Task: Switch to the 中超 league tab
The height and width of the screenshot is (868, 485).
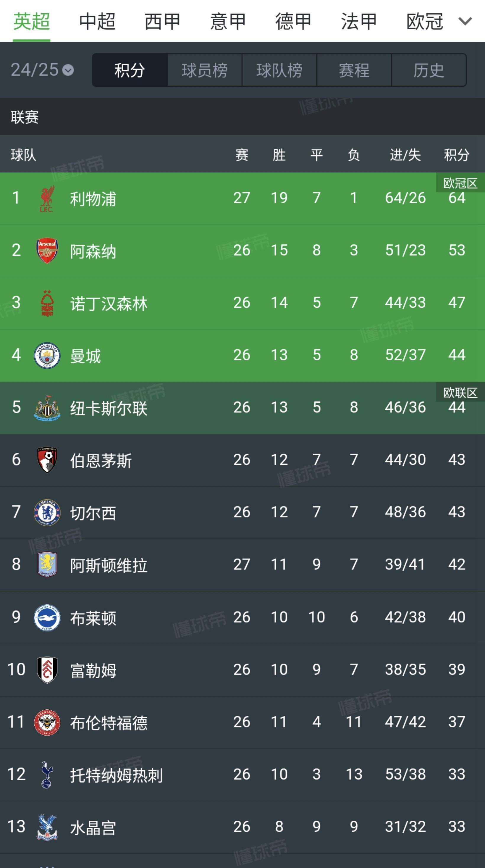Action: (97, 21)
